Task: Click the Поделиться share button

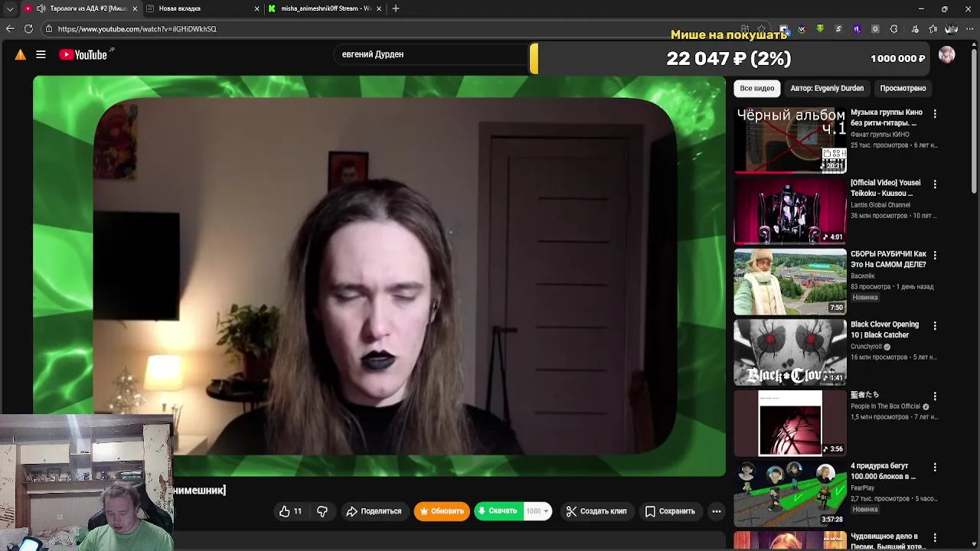Action: [374, 511]
